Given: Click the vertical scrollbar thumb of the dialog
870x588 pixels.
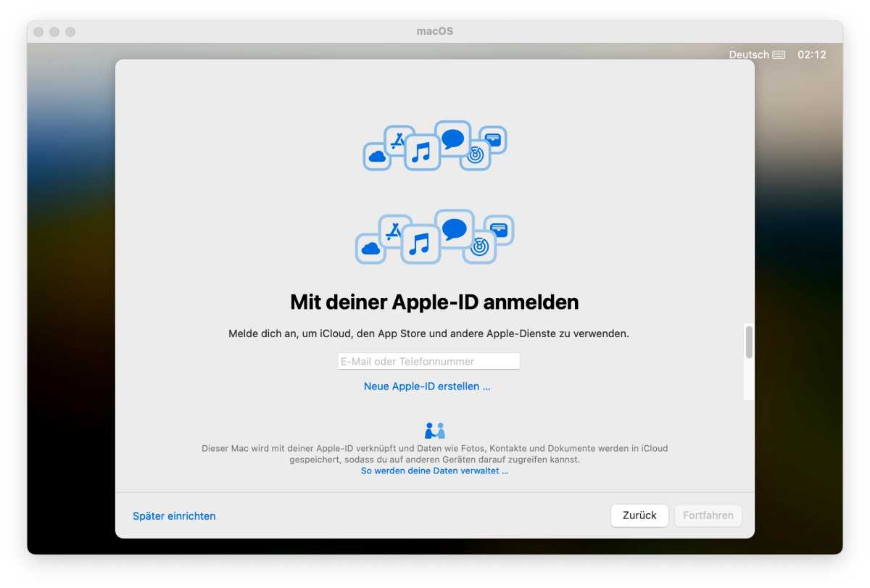Looking at the screenshot, I should pyautogui.click(x=749, y=341).
